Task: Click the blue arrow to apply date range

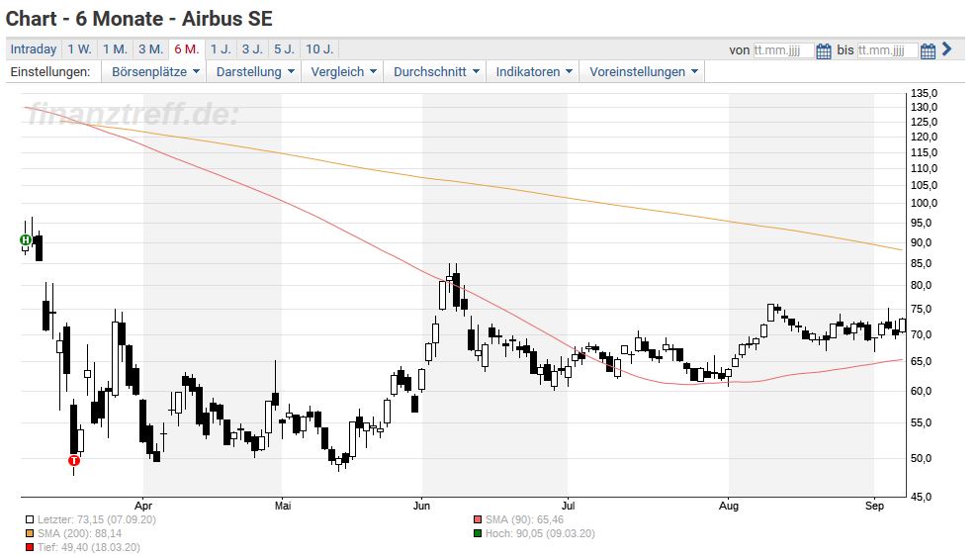Action: (947, 48)
